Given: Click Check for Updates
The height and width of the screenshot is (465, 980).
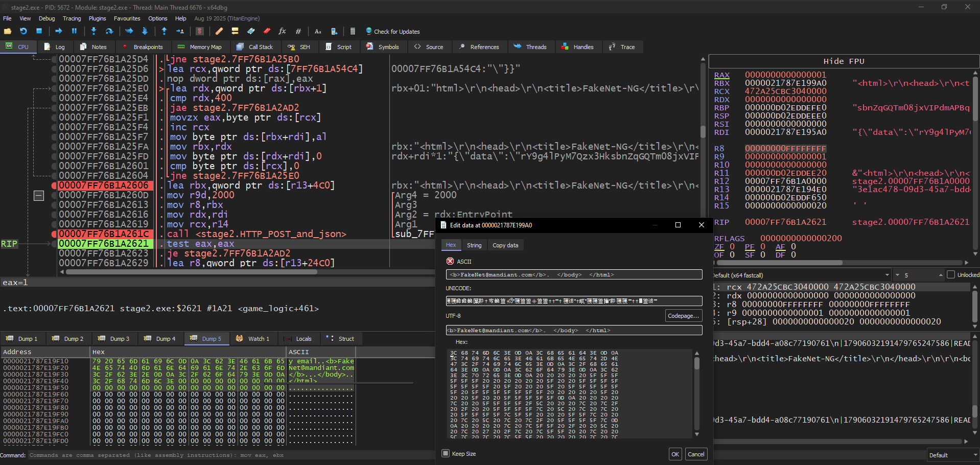Looking at the screenshot, I should click(392, 32).
